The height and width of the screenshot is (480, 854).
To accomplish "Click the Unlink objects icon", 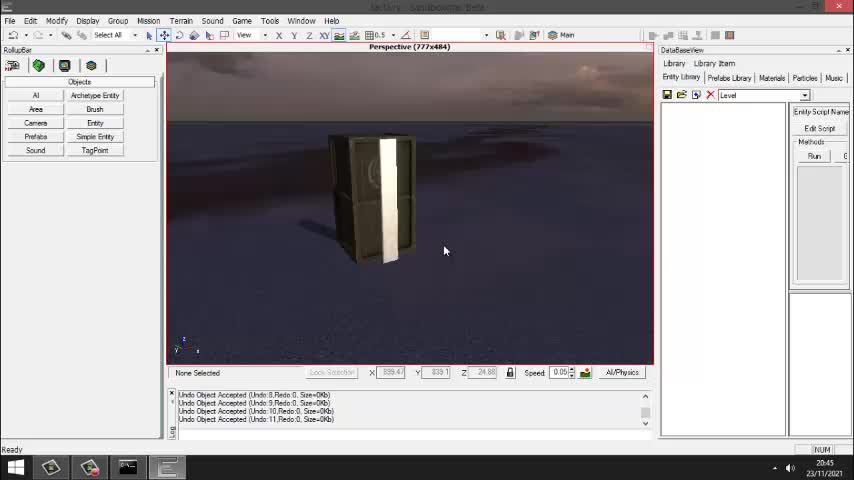I will [x=81, y=35].
